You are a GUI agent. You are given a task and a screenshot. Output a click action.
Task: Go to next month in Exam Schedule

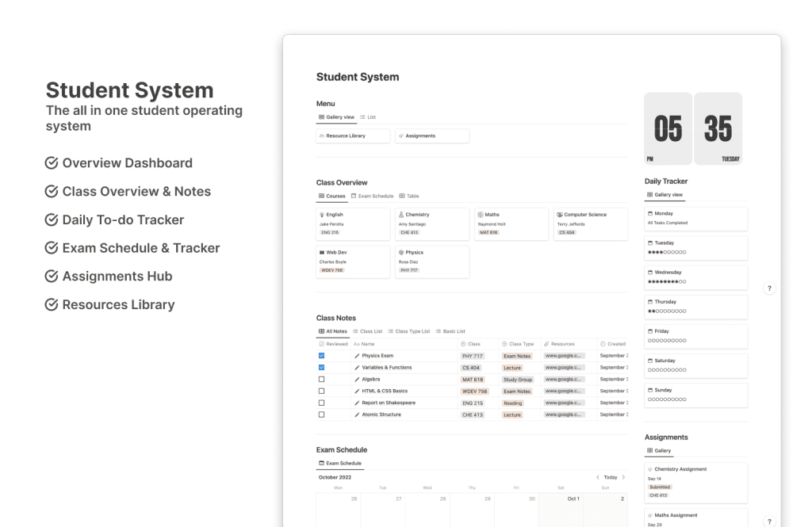[623, 477]
